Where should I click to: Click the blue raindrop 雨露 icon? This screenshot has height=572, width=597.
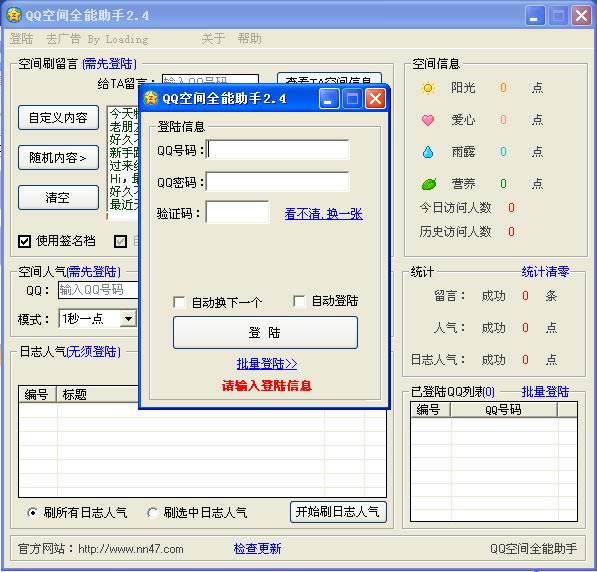(428, 152)
